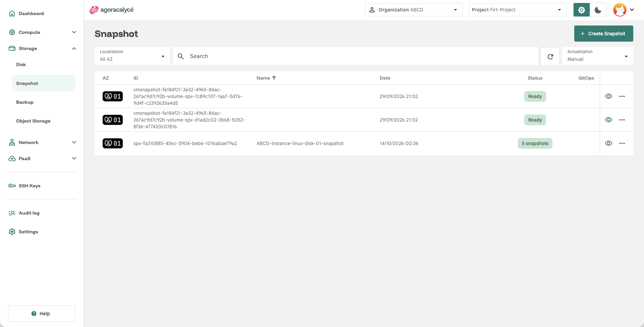Click the search magnifier icon
The image size is (644, 327).
pyautogui.click(x=181, y=56)
